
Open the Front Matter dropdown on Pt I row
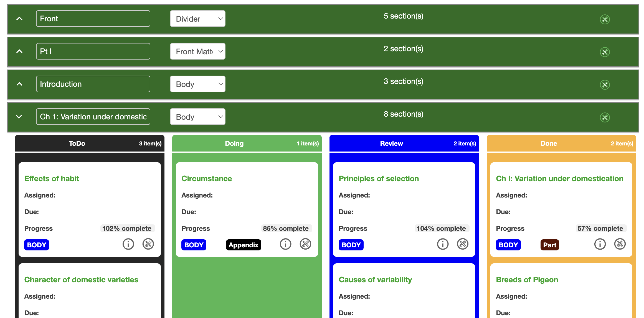point(198,51)
